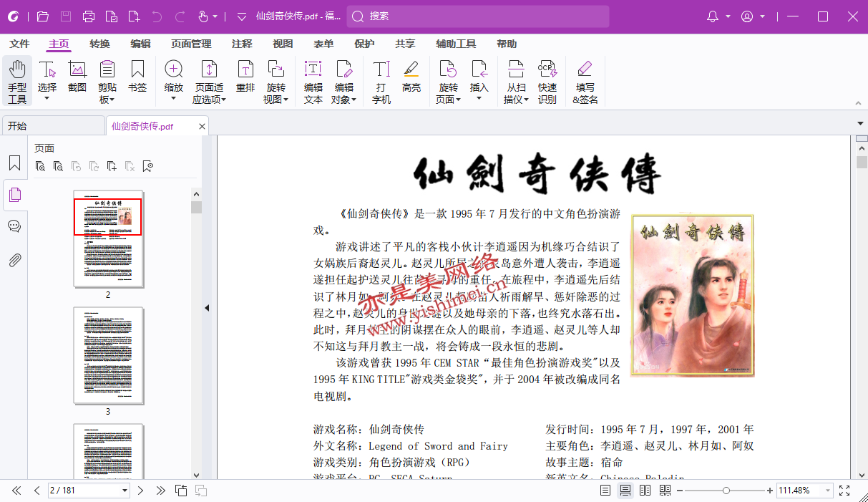Screen dimensions: 868x502
Task: Click the 搜索 search box
Action: tap(478, 16)
